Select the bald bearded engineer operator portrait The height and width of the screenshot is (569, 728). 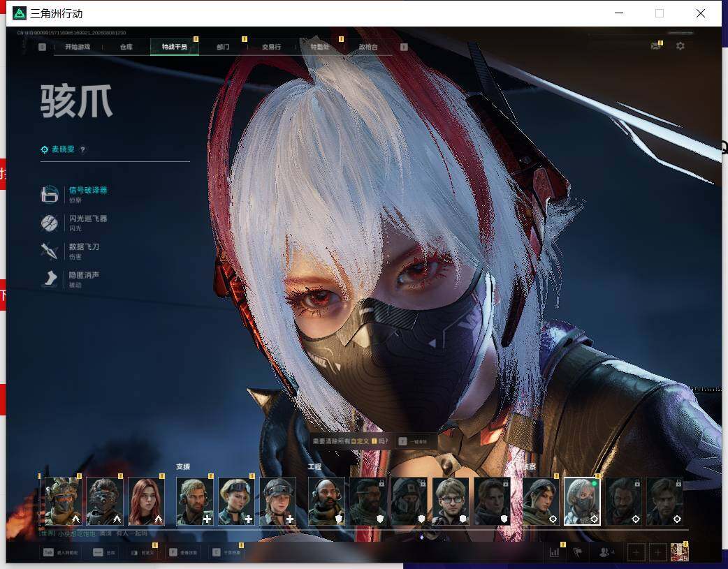[326, 501]
